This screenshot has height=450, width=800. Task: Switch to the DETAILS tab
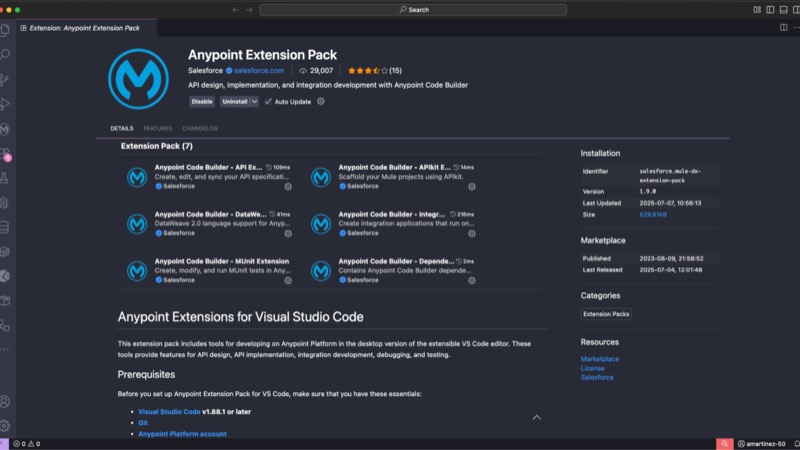tap(121, 129)
